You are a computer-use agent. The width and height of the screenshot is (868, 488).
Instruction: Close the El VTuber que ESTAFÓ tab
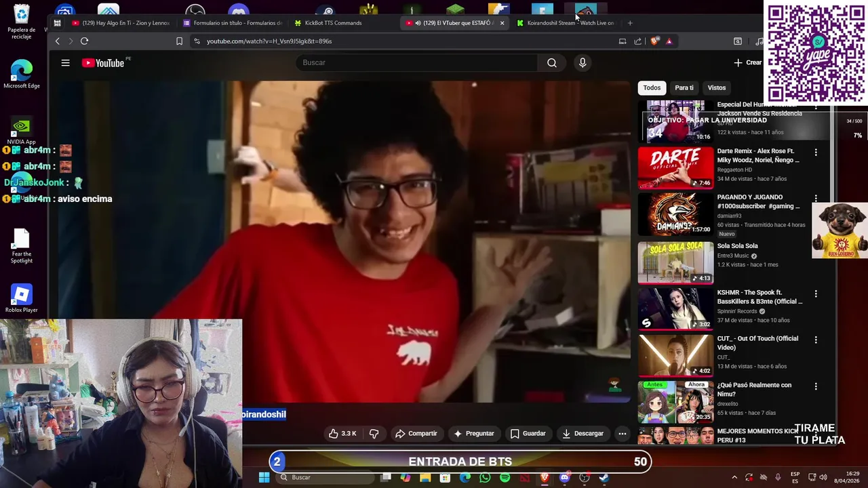(502, 23)
